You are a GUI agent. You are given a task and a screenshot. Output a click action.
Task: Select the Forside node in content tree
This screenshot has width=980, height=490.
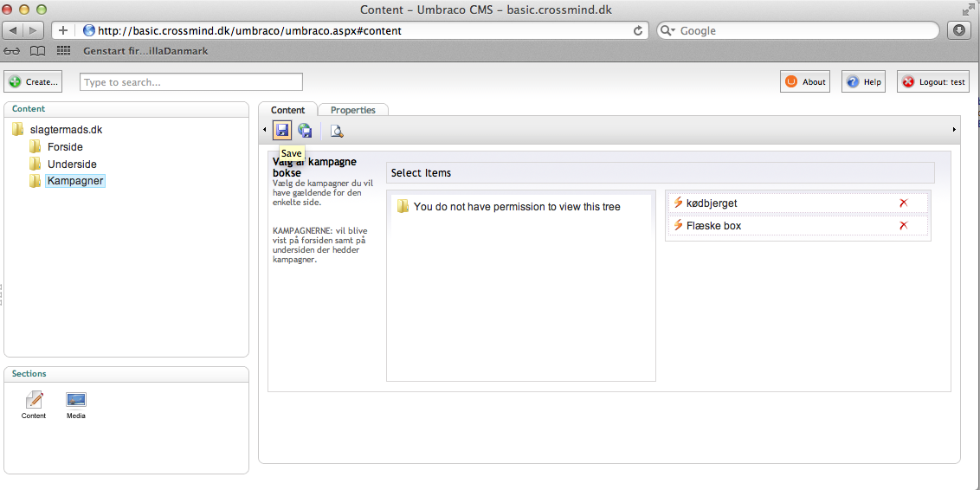tap(65, 147)
